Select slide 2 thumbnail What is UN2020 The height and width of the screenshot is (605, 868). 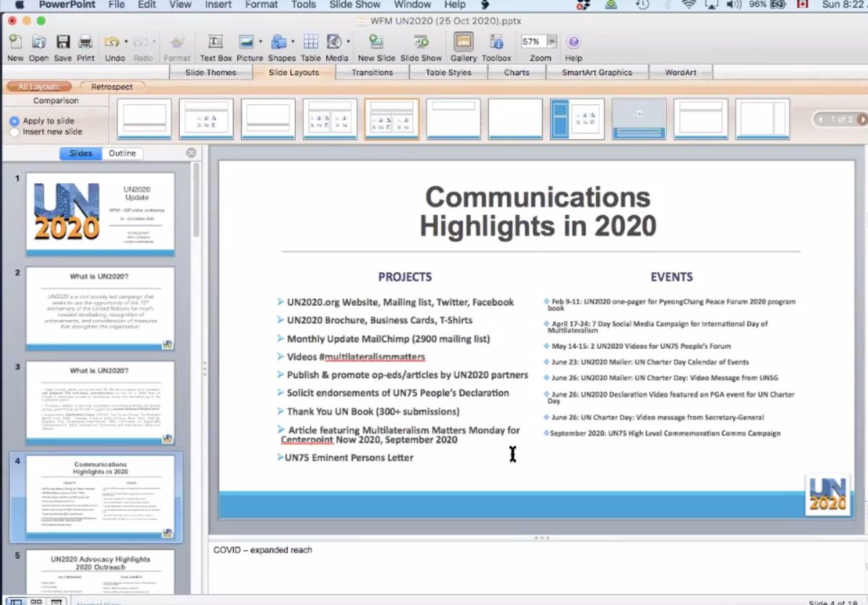100,308
